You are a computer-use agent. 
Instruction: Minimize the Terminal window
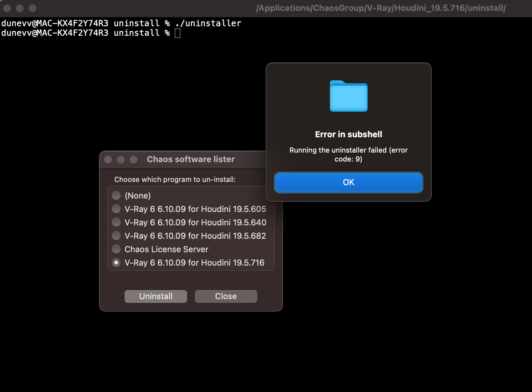pos(20,8)
